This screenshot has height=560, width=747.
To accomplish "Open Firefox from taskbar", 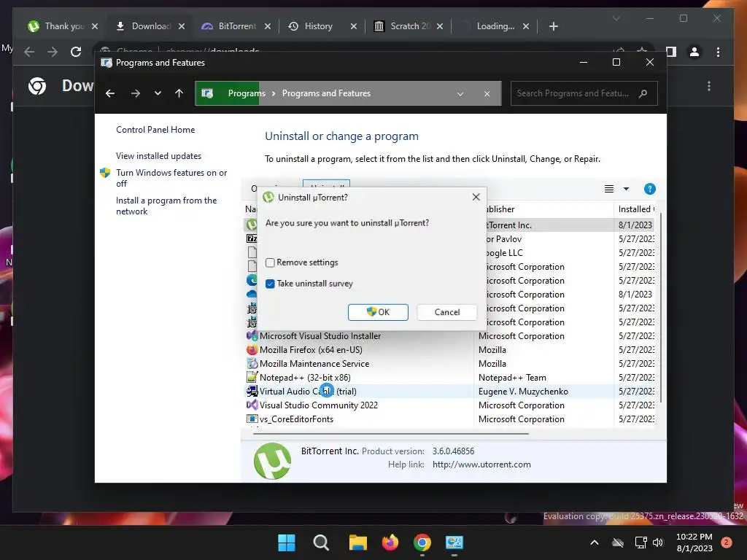I will tap(390, 542).
